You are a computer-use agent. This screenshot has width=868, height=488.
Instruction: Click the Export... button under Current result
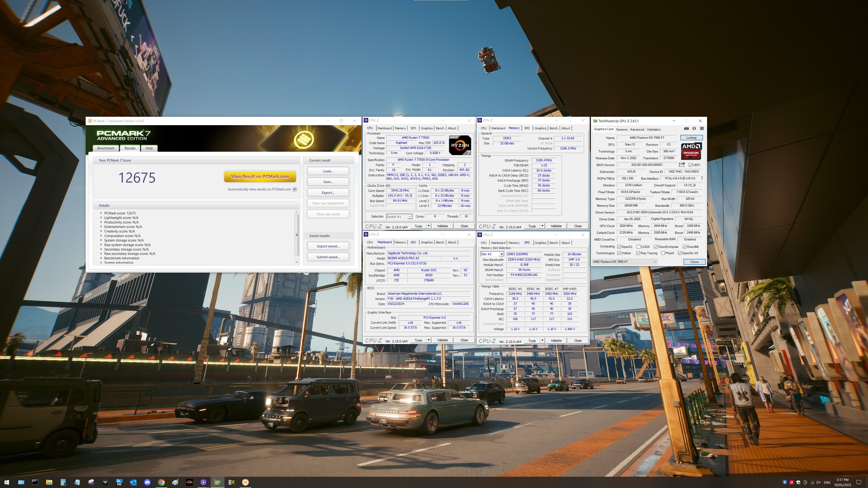click(328, 193)
